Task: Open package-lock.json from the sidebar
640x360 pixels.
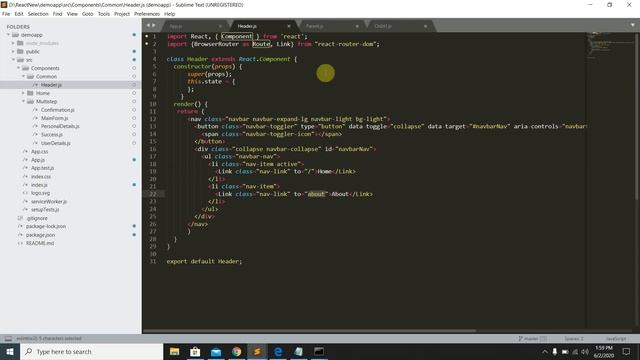Action: [46, 227]
